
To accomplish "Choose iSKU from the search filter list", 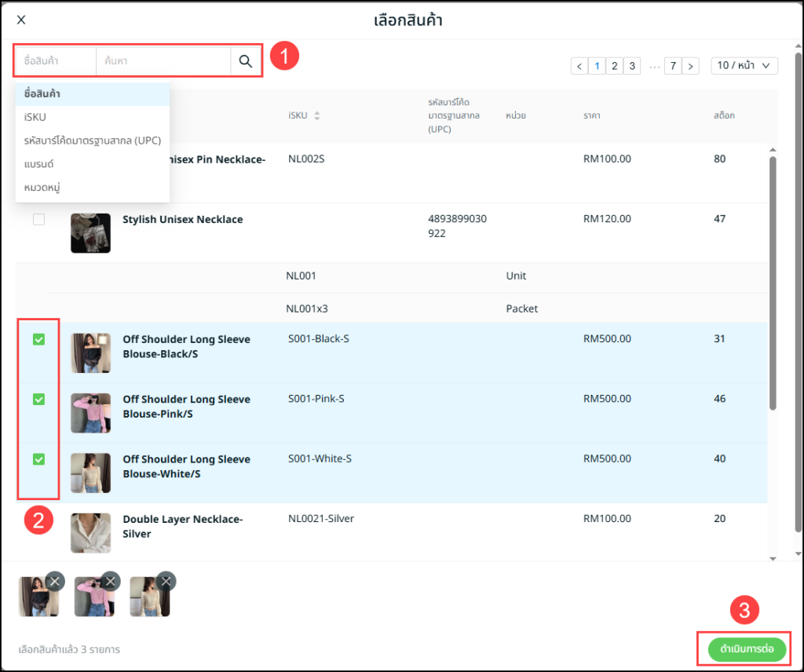I will (x=35, y=117).
